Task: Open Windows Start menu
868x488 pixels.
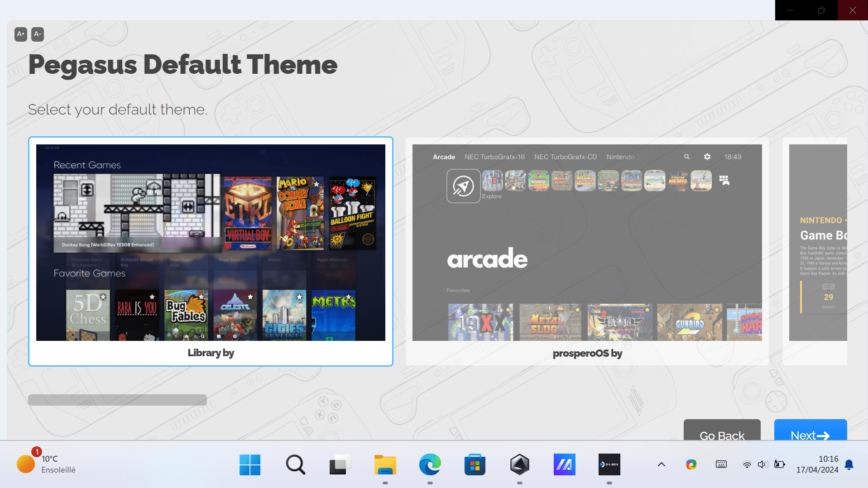Action: (x=250, y=464)
